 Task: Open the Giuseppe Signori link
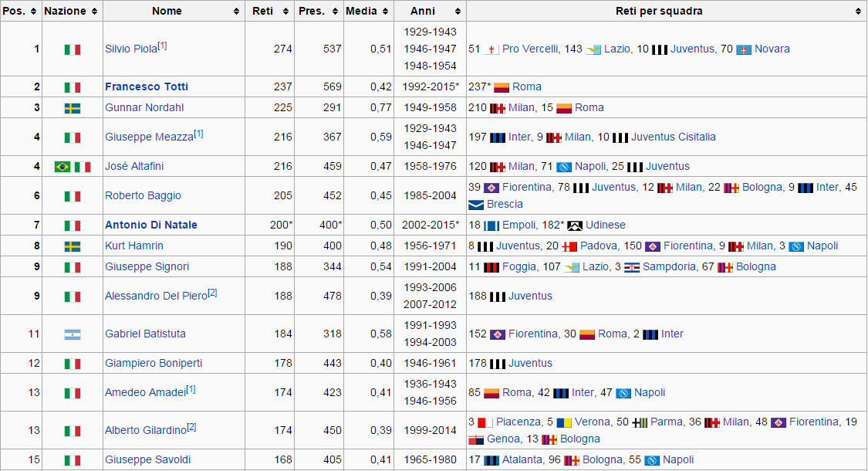tap(147, 266)
